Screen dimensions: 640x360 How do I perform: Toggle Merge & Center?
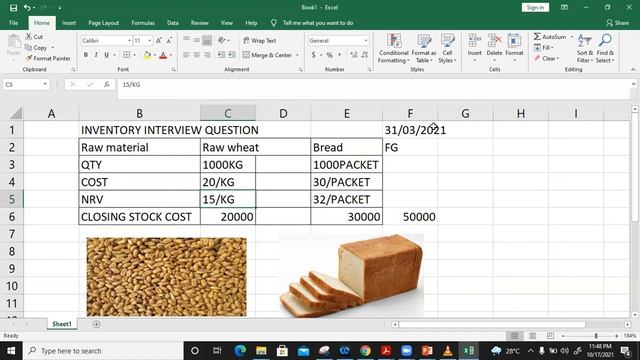point(267,55)
